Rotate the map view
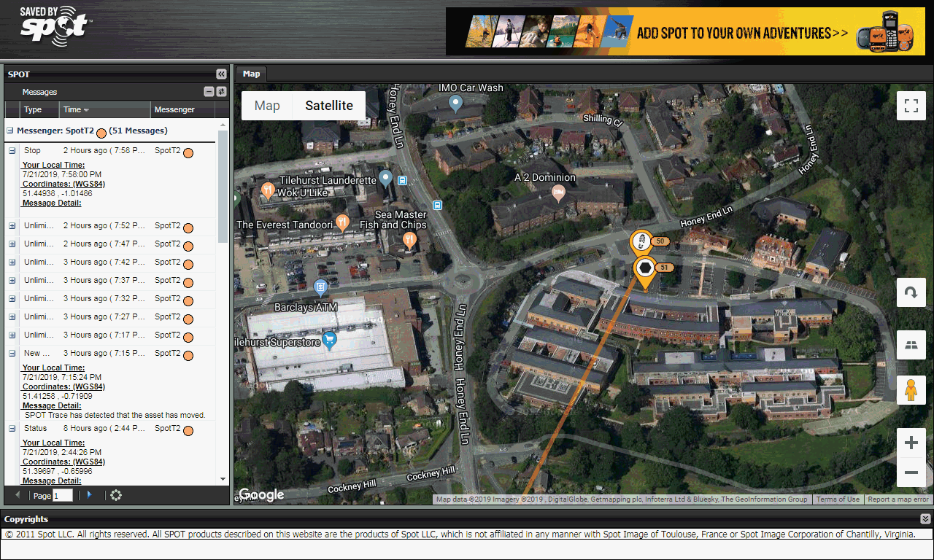This screenshot has width=934, height=560. click(x=911, y=292)
